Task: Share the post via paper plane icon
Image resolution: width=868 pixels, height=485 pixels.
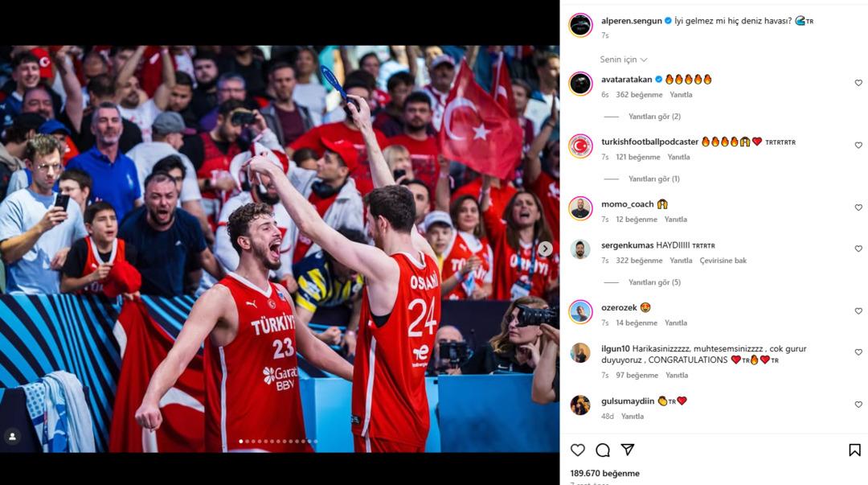Action: pos(627,450)
